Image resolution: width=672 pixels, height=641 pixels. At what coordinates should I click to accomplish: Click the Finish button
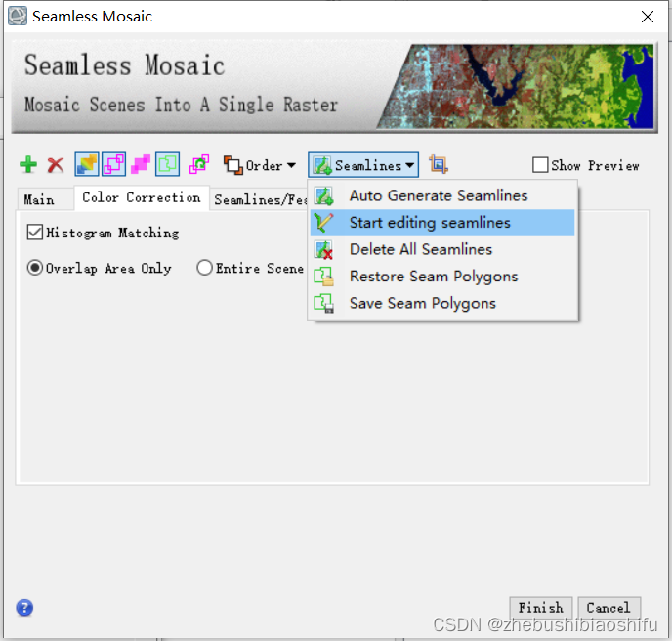(x=540, y=608)
